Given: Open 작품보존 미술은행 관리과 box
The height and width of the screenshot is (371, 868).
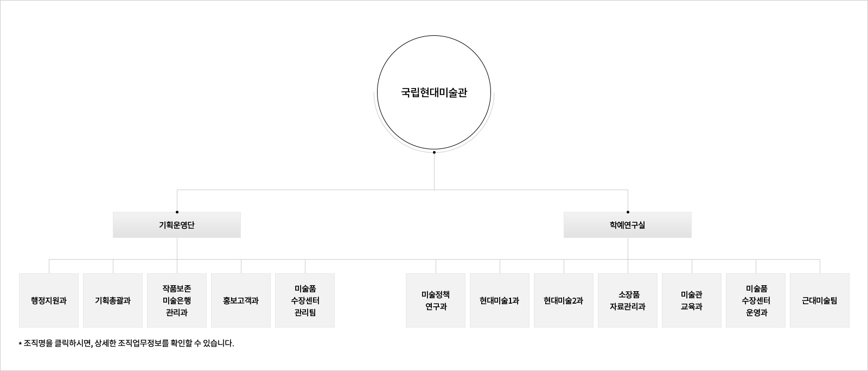Looking at the screenshot, I should point(177,300).
